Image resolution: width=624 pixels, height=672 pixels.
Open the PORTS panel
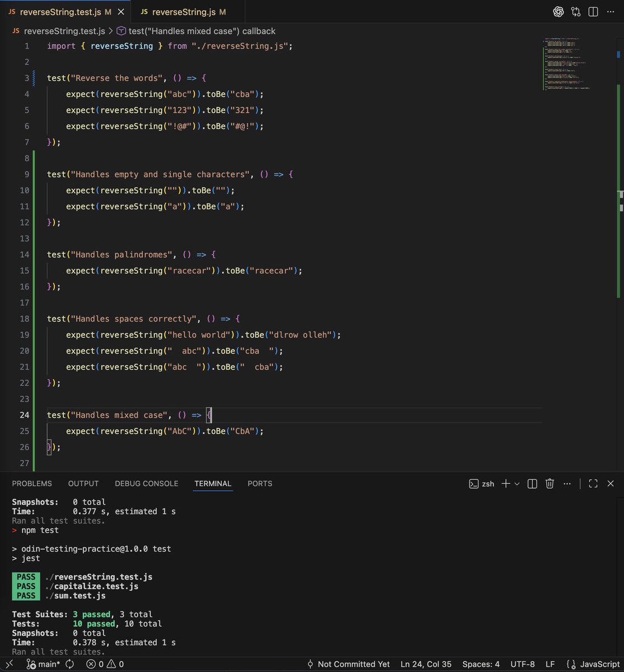point(259,483)
